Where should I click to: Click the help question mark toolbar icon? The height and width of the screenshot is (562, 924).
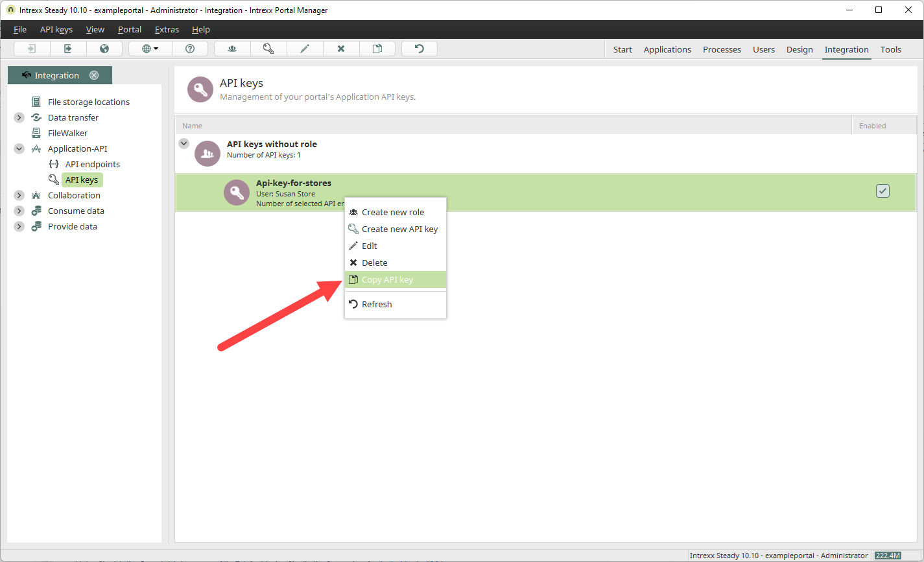[190, 49]
